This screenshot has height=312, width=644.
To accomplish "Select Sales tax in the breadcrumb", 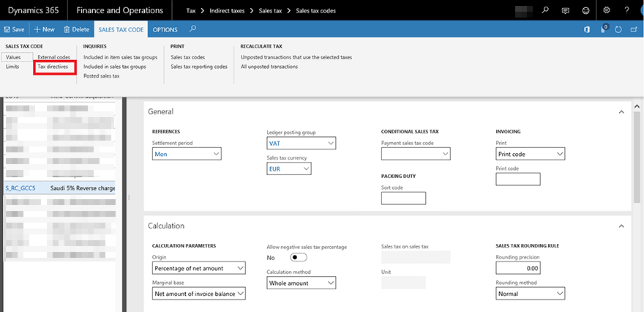I will 270,11.
